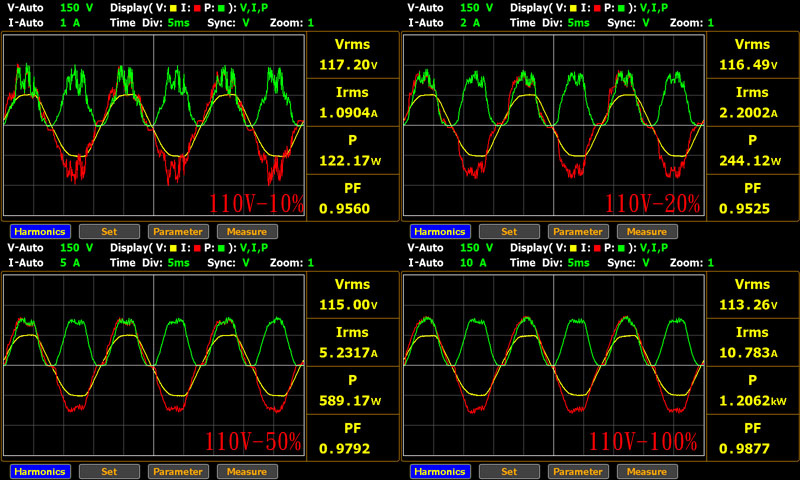The height and width of the screenshot is (480, 800).
Task: Open Parameter under the 110V-100% panel
Action: tap(578, 471)
